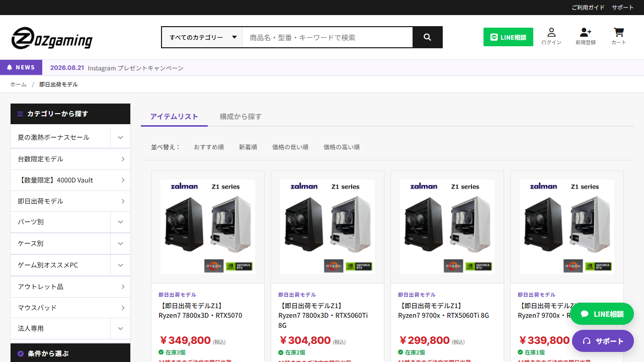
Task: Expand the ゲーム別オススメPC chevron
Action: [x=120, y=265]
